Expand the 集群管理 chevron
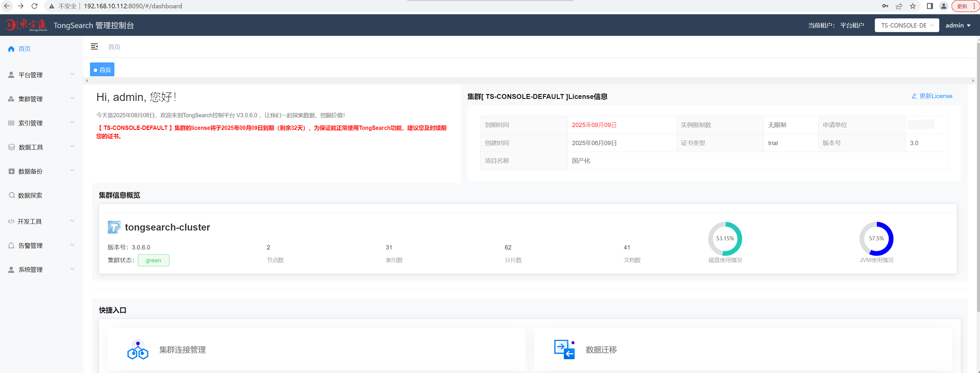 (x=72, y=98)
